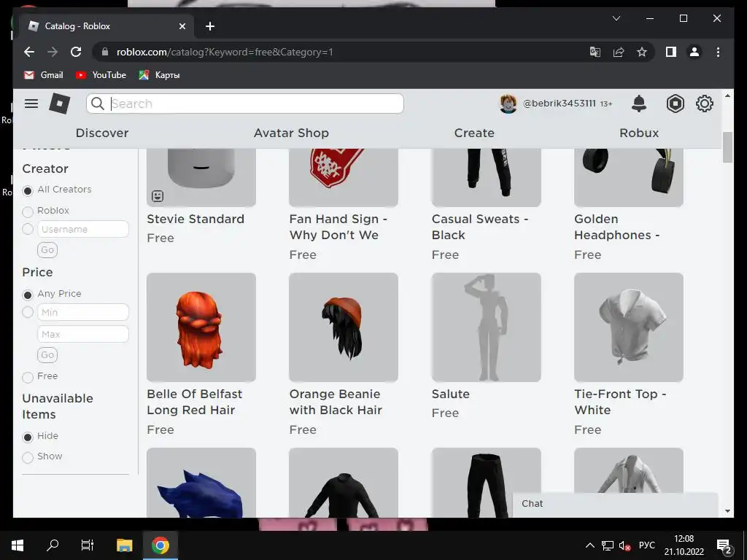Share this page icon in address bar
Image resolution: width=747 pixels, height=560 pixels.
coord(619,52)
